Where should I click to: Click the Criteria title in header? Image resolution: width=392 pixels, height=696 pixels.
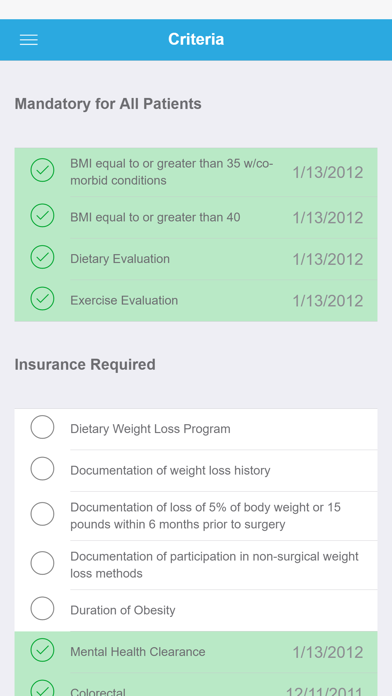pyautogui.click(x=196, y=40)
